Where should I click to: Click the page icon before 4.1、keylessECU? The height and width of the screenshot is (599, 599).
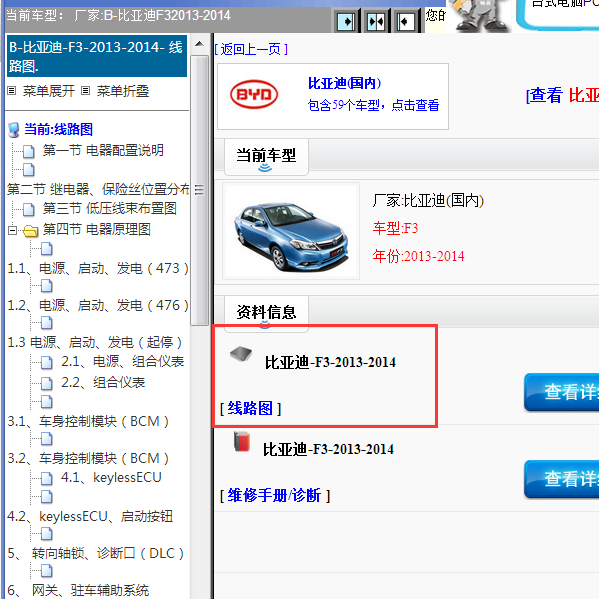47,478
